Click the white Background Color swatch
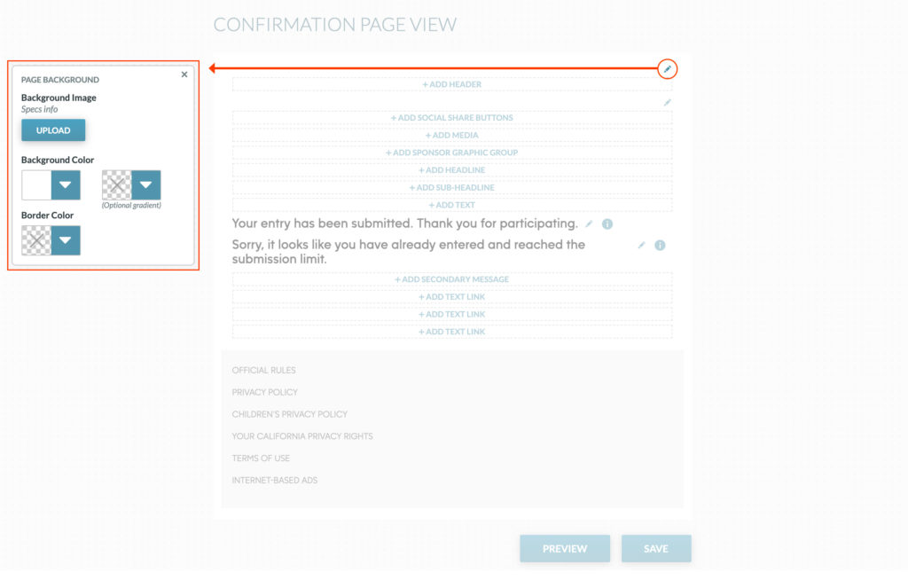The image size is (908, 588). (x=36, y=185)
